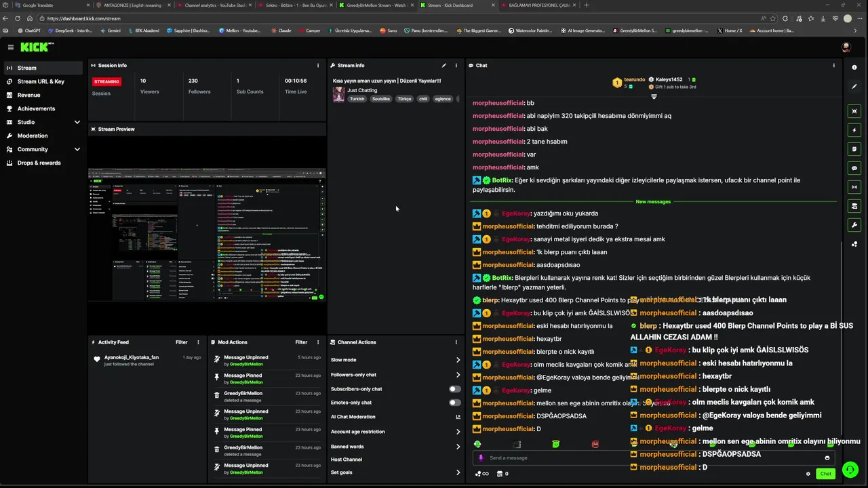Viewport: 868px width, 488px height.
Task: Click the Soulslike stream tag
Action: pos(381,99)
